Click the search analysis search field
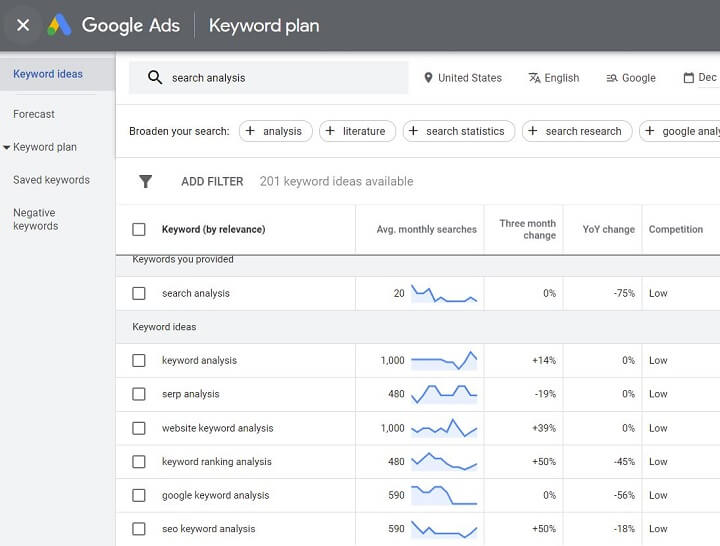The height and width of the screenshot is (546, 720). tap(268, 78)
